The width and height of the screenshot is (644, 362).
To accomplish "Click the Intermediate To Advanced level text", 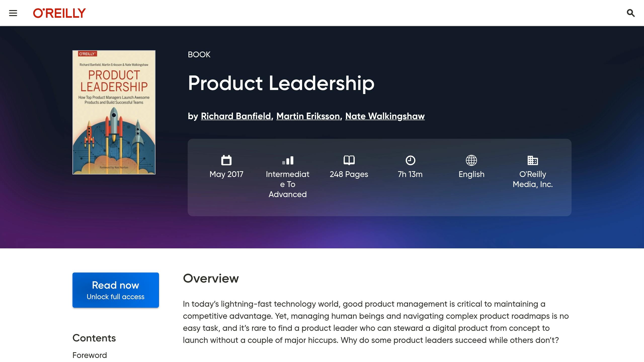I will pyautogui.click(x=288, y=184).
